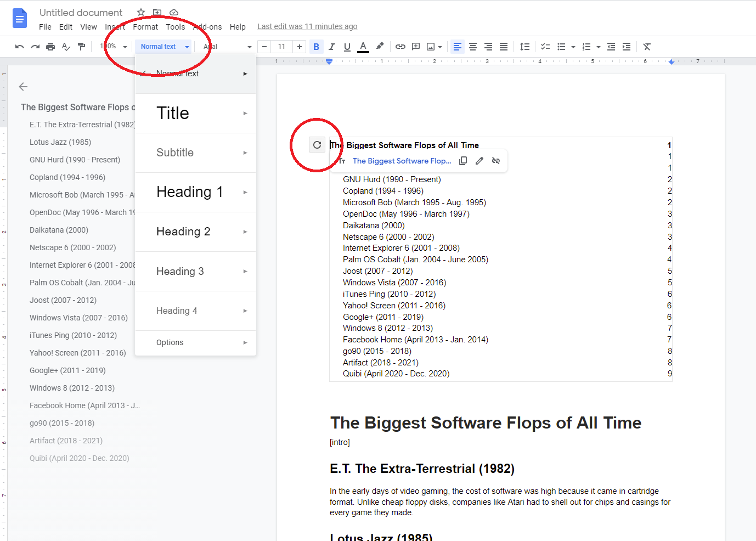The width and height of the screenshot is (756, 541).
Task: Decrease the font size with the minus stepper
Action: (264, 47)
